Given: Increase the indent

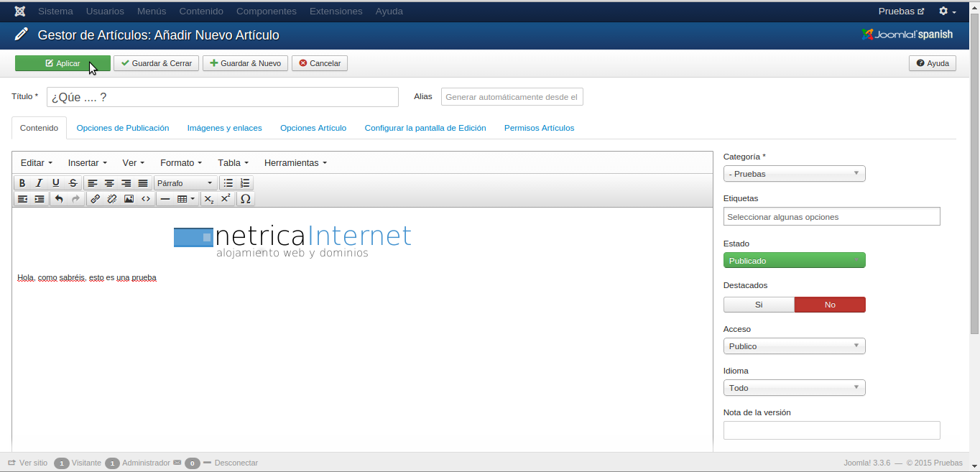Looking at the screenshot, I should [39, 199].
